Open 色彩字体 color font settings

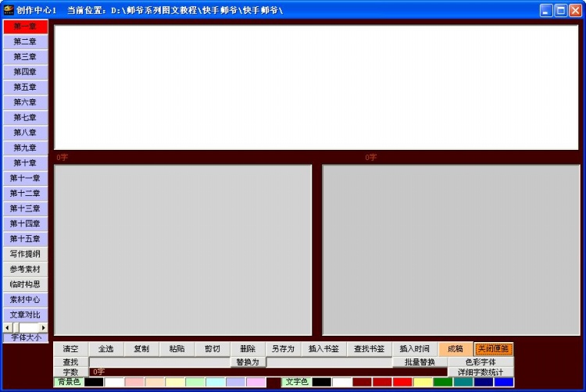[x=481, y=362]
